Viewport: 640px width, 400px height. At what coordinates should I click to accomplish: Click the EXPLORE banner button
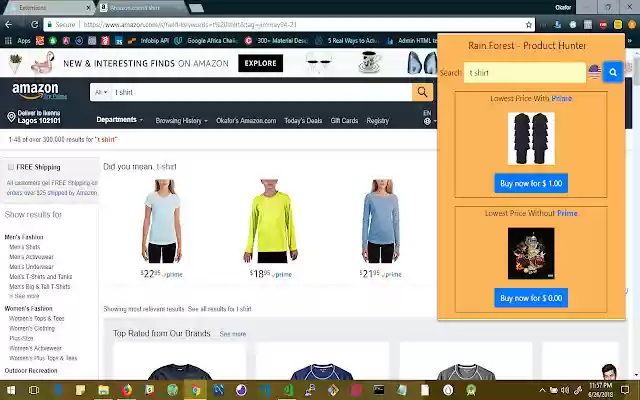[x=260, y=63]
